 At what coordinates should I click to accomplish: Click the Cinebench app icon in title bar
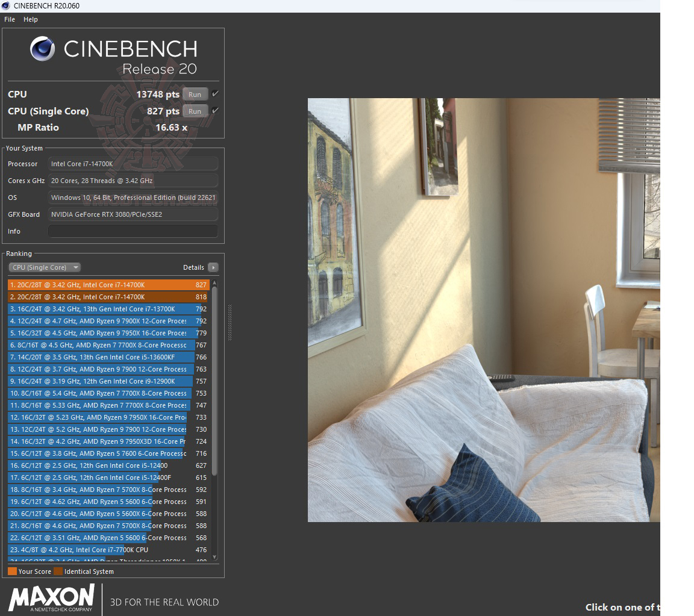point(6,6)
